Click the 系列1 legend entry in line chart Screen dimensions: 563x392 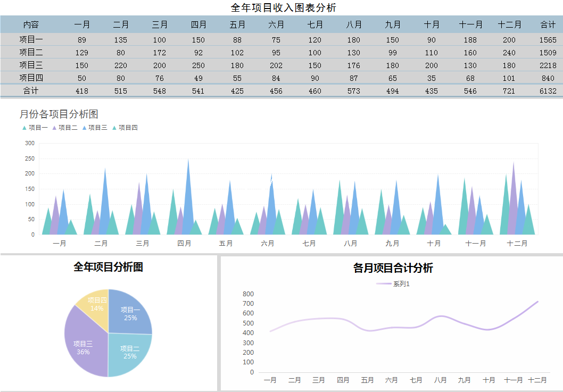(x=393, y=284)
